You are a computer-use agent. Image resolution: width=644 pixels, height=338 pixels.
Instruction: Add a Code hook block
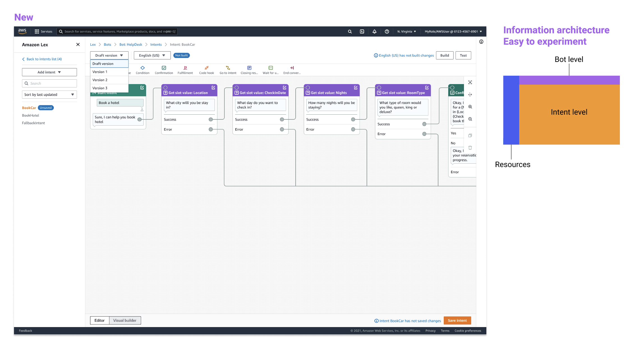206,70
